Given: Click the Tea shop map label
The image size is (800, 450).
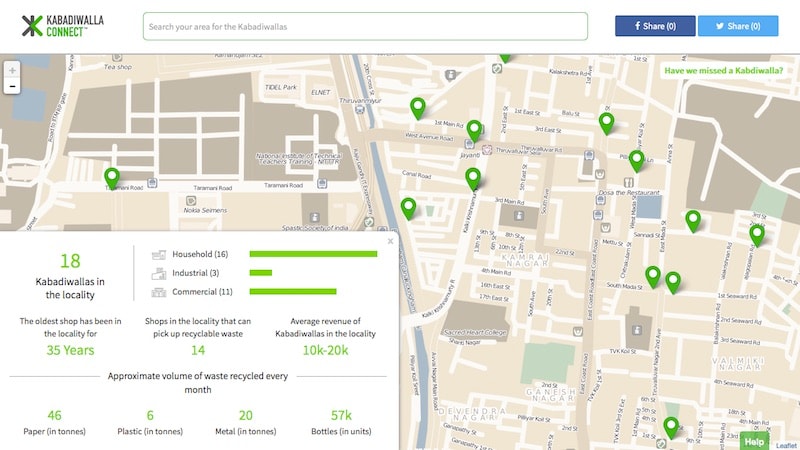Looking at the screenshot, I should click(118, 67).
